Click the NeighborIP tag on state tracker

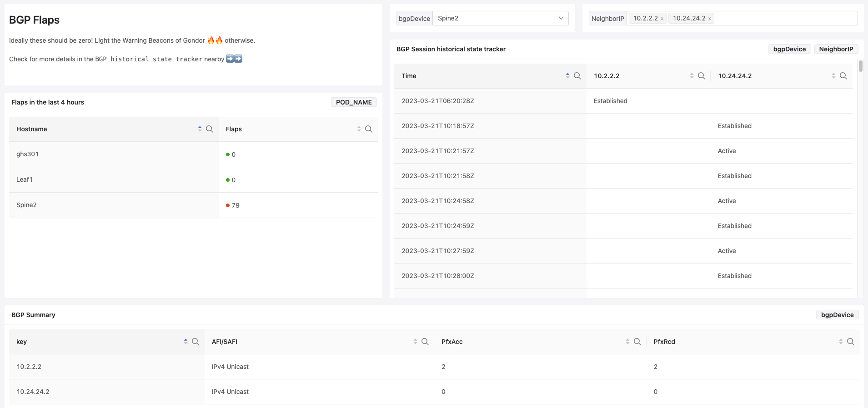click(836, 49)
